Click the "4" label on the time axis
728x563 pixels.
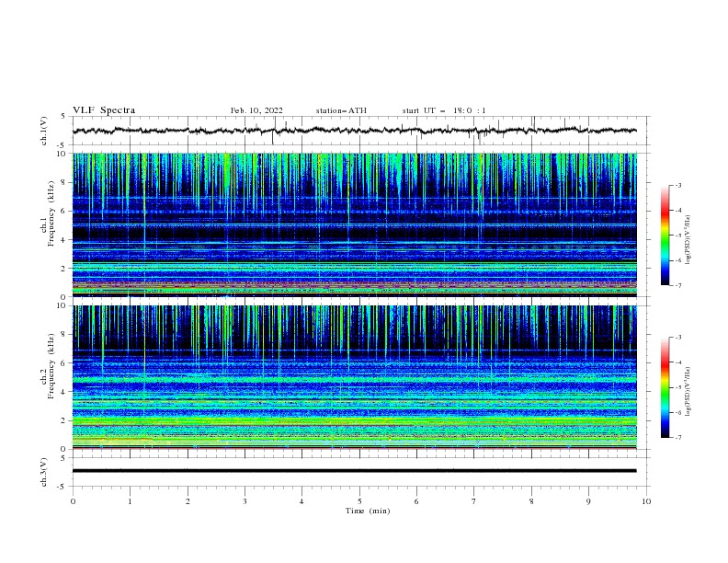click(301, 501)
